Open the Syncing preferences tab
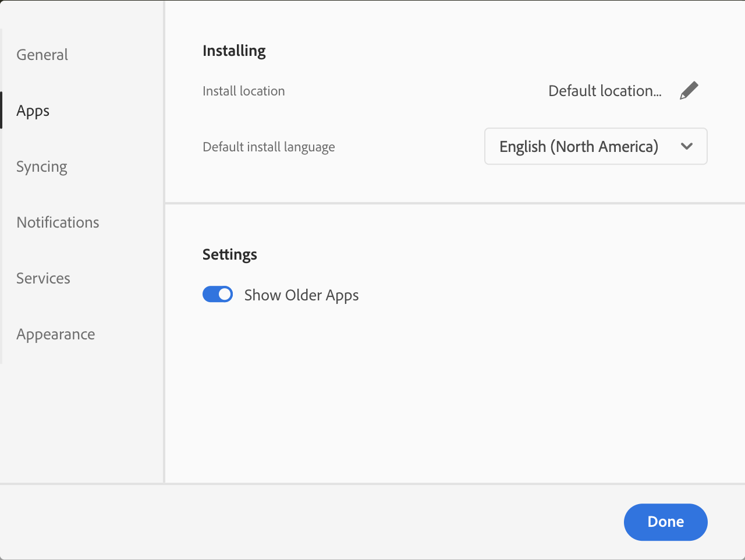This screenshot has height=560, width=745. [x=42, y=166]
